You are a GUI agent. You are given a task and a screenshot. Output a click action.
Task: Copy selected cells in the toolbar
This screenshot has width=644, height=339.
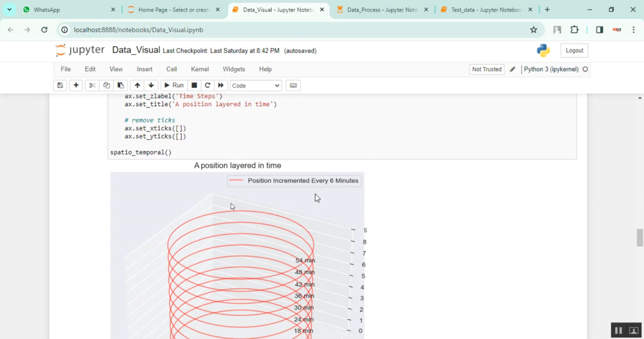(106, 86)
